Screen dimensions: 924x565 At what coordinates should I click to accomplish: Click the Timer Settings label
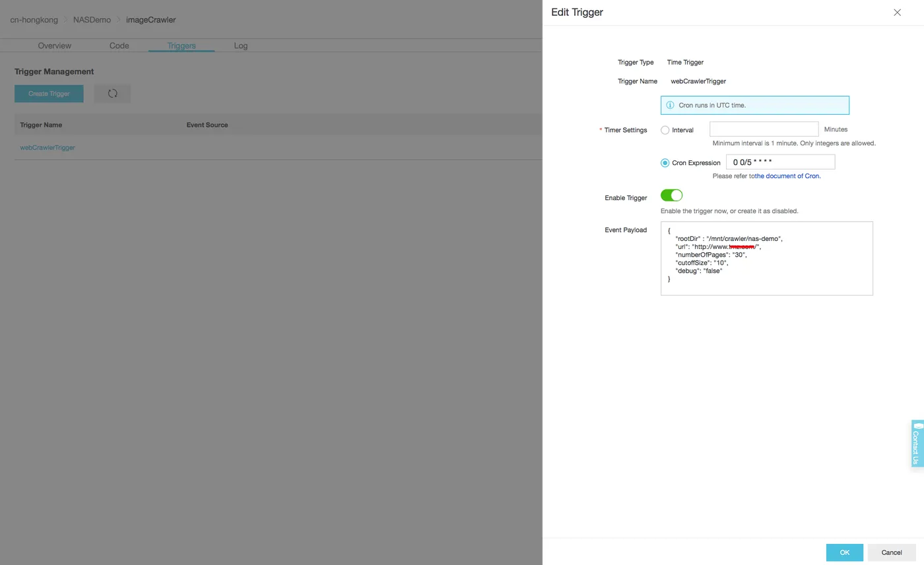pos(625,130)
